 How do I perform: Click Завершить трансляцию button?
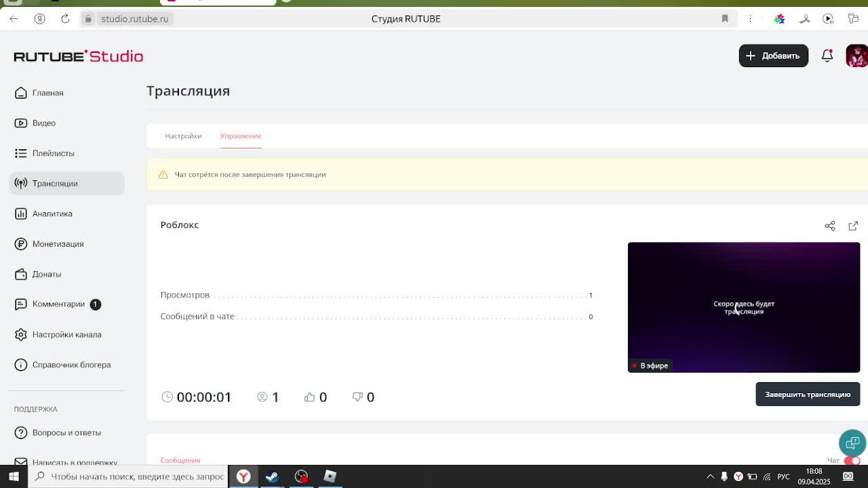[808, 394]
